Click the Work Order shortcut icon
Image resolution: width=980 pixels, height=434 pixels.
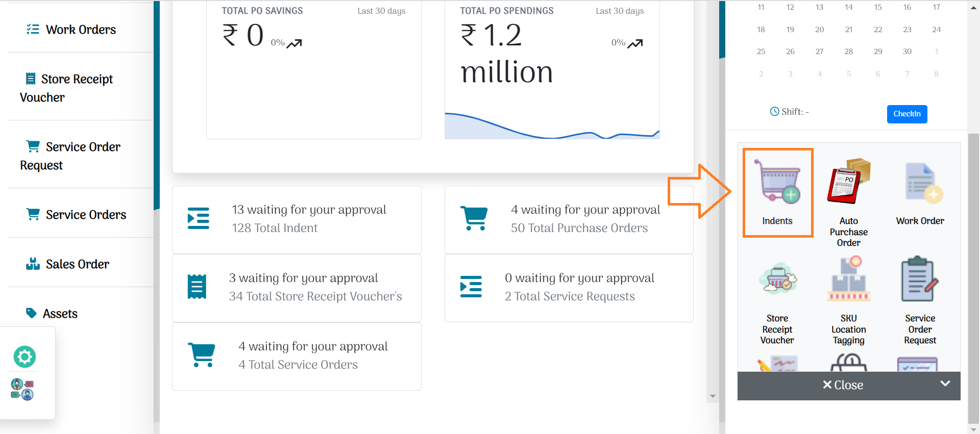point(920,184)
